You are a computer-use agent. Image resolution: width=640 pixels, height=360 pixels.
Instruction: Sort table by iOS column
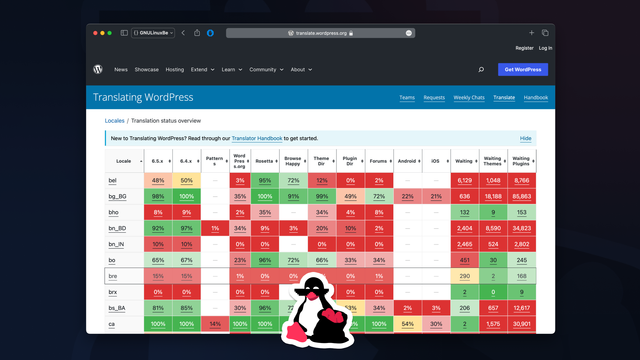point(436,161)
